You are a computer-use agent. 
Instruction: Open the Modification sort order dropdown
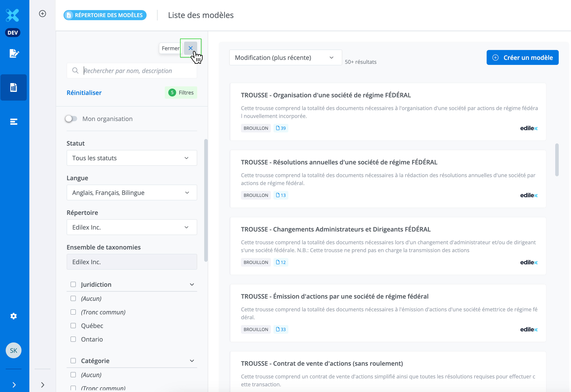(285, 58)
